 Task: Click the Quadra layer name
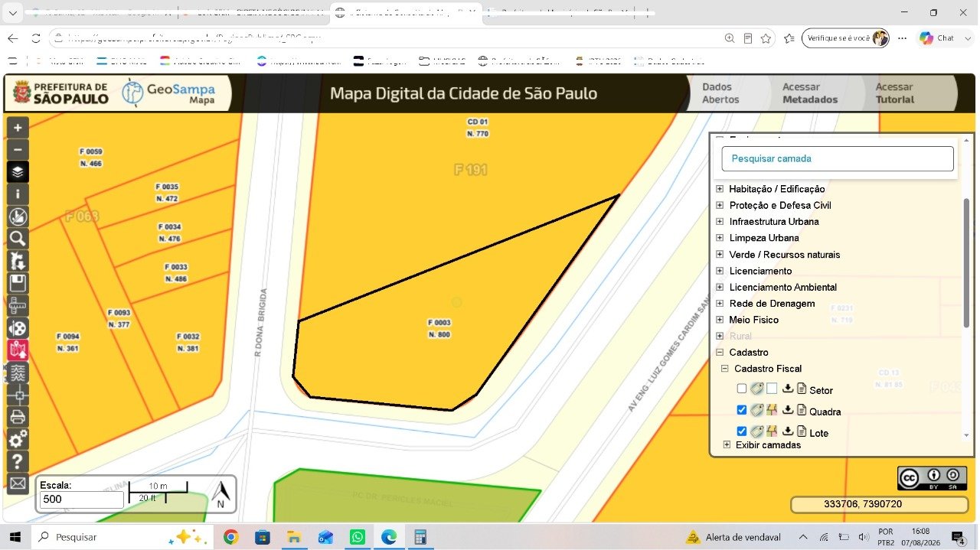pyautogui.click(x=825, y=412)
